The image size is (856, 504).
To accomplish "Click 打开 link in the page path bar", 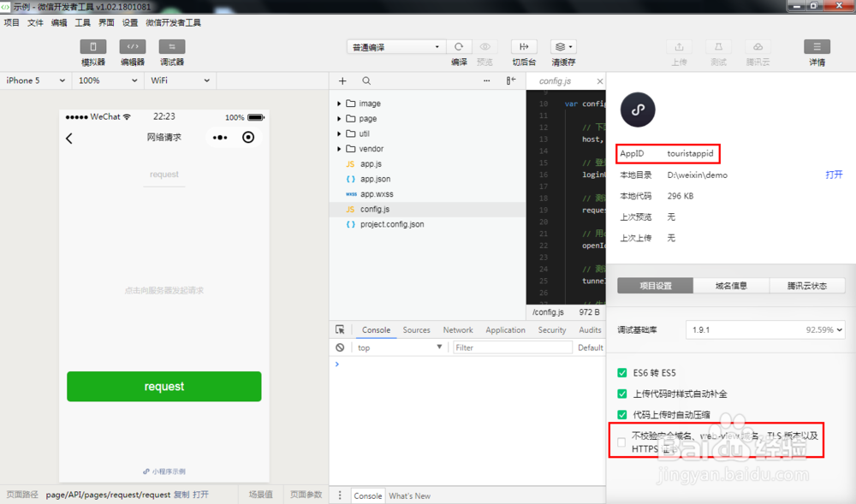I will click(200, 495).
